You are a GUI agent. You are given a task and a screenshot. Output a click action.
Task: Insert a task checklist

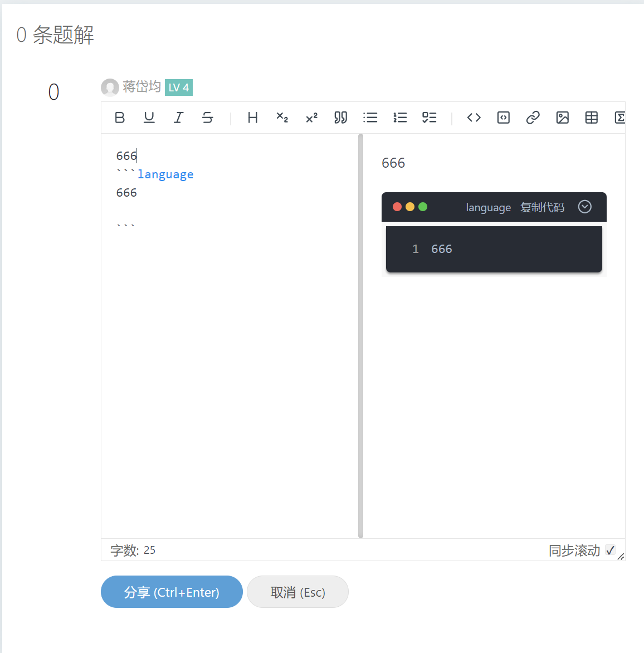click(x=429, y=118)
